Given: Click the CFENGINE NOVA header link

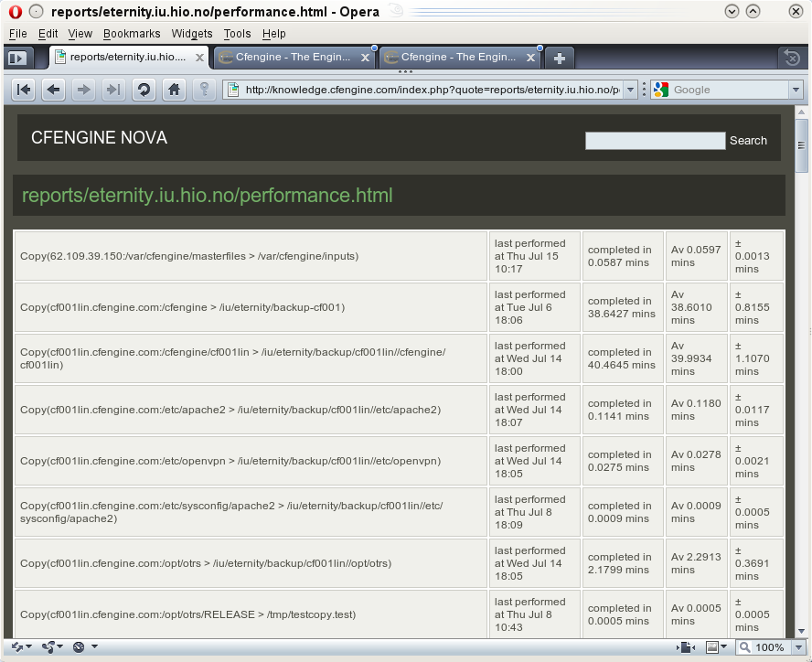Looking at the screenshot, I should click(99, 138).
